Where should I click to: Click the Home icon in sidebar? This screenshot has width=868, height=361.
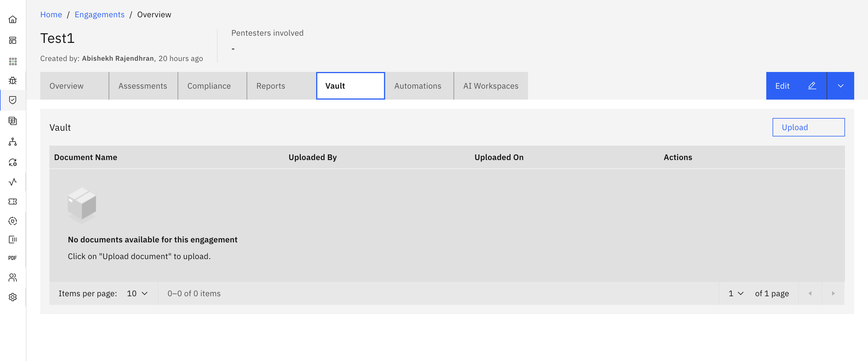pyautogui.click(x=13, y=20)
